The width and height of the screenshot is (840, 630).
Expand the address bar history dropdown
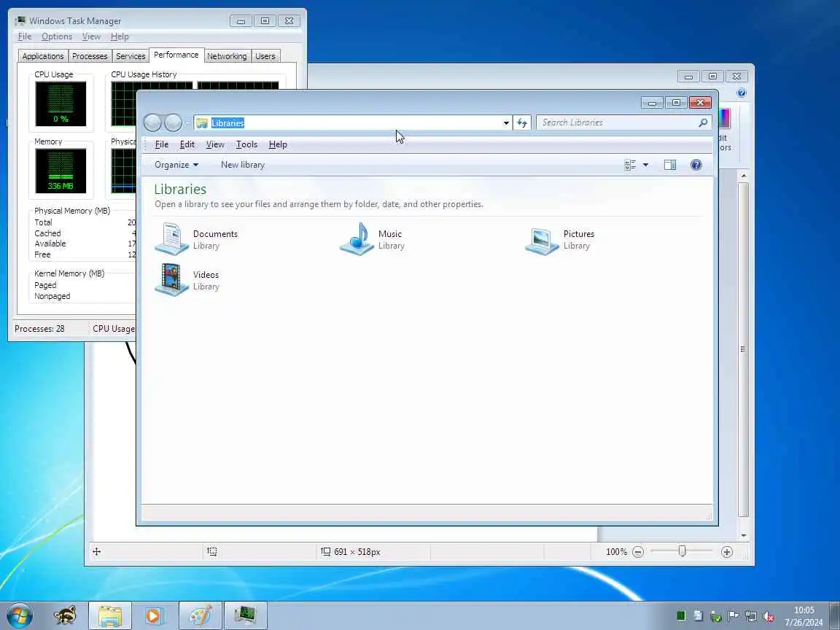(x=506, y=122)
